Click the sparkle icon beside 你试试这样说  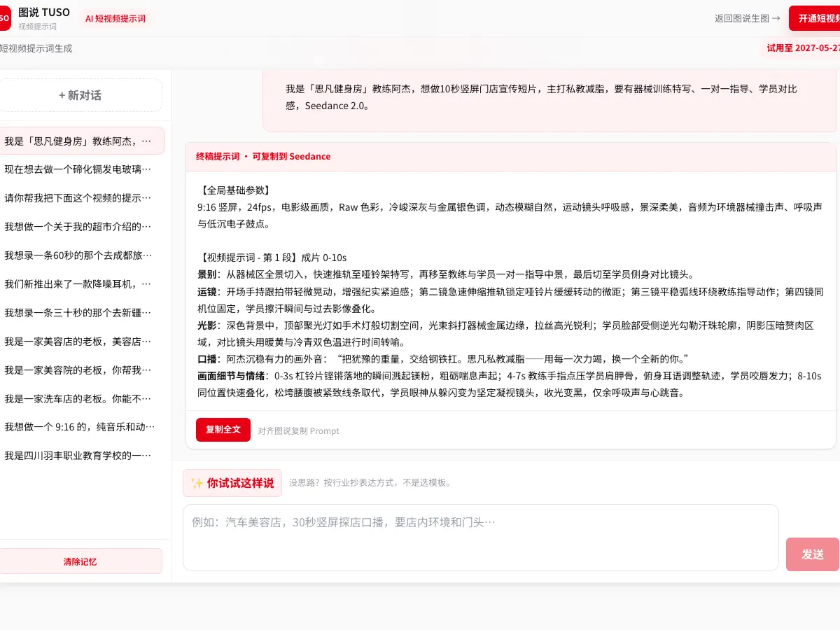click(197, 483)
